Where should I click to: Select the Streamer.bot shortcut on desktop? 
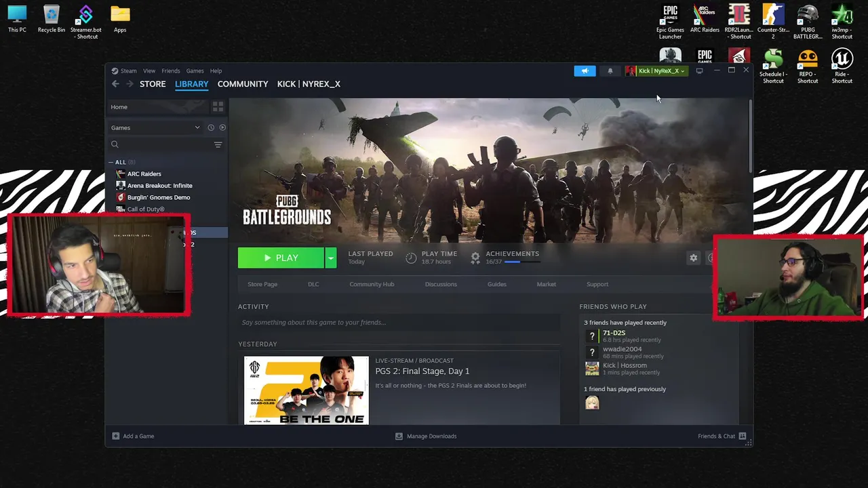[x=85, y=22]
